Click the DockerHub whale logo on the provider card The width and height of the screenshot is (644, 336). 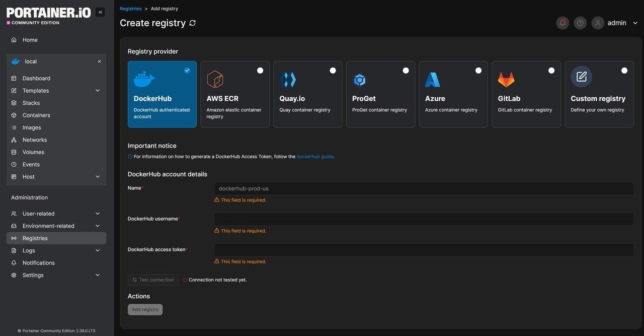point(144,80)
